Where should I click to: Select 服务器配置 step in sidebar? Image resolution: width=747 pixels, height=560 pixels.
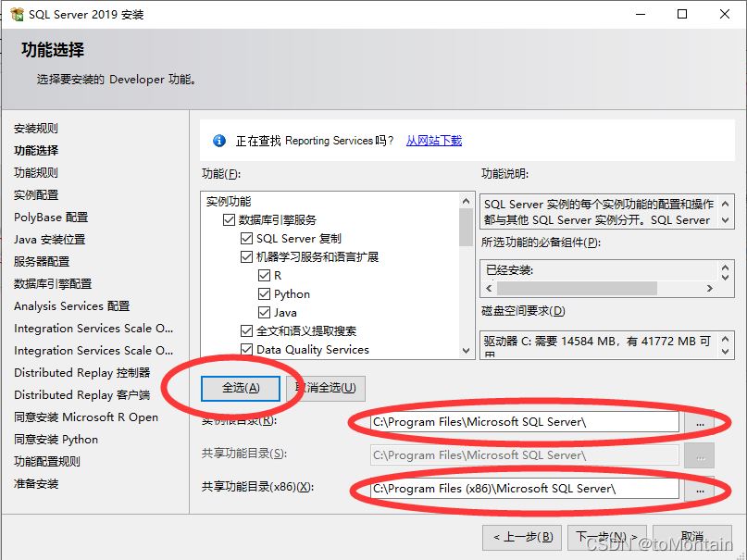42,262
